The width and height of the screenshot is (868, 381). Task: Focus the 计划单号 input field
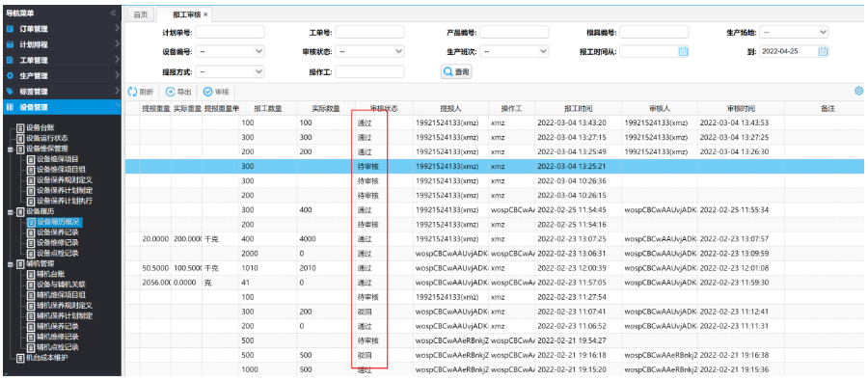coord(230,32)
